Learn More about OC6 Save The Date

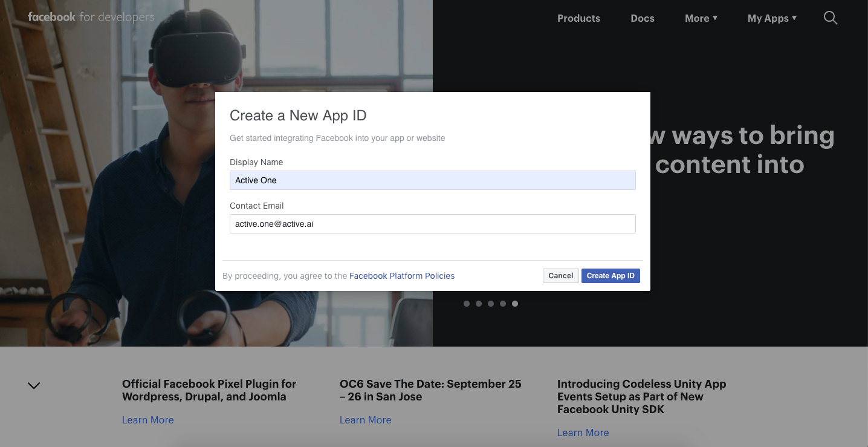point(366,420)
